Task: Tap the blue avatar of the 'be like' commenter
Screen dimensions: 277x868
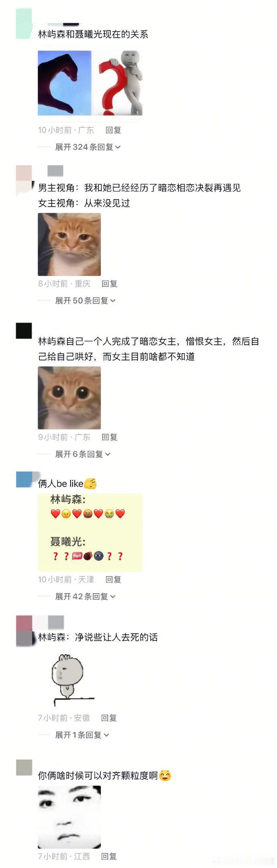Action: [24, 480]
